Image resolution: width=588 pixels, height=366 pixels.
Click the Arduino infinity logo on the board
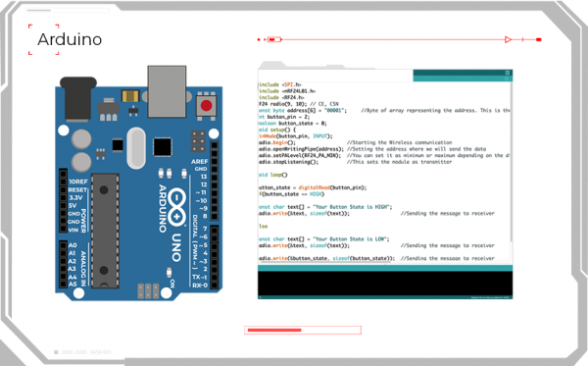click(x=176, y=207)
